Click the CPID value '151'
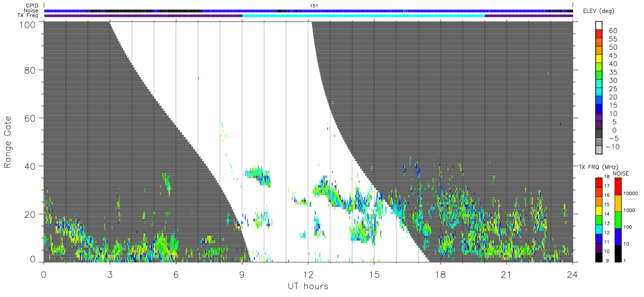Screen dimensions: 644x297 pyautogui.click(x=314, y=6)
